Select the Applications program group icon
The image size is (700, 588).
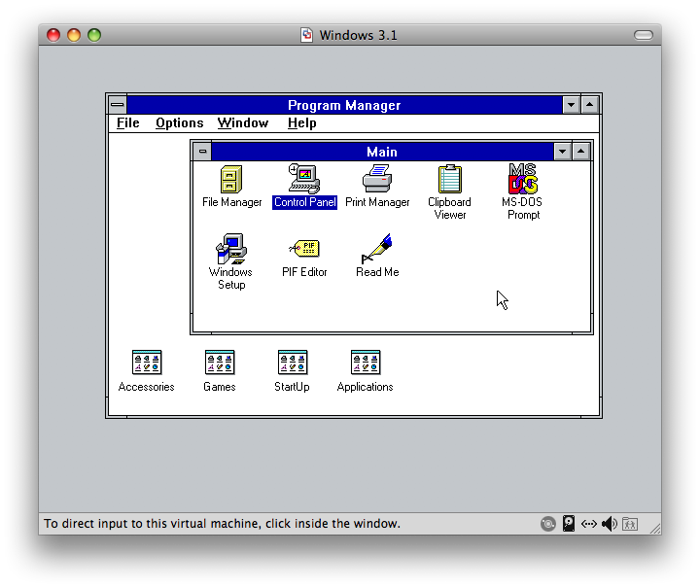pyautogui.click(x=366, y=363)
